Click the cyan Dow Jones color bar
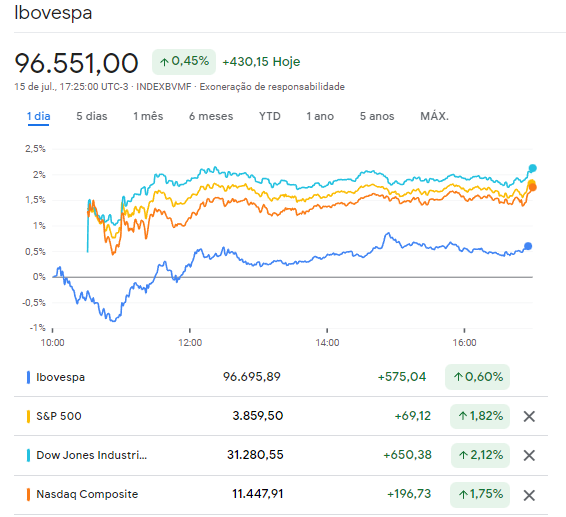 [29, 455]
